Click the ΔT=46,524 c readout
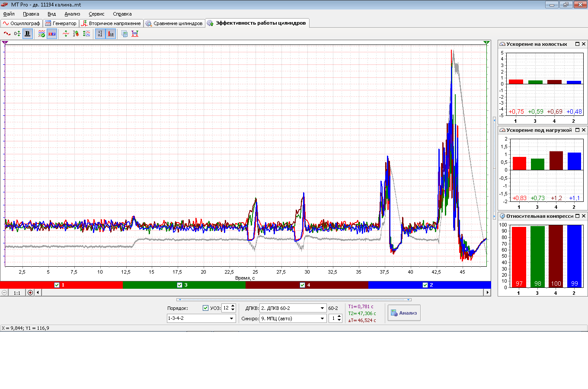This screenshot has width=588, height=389. [362, 320]
